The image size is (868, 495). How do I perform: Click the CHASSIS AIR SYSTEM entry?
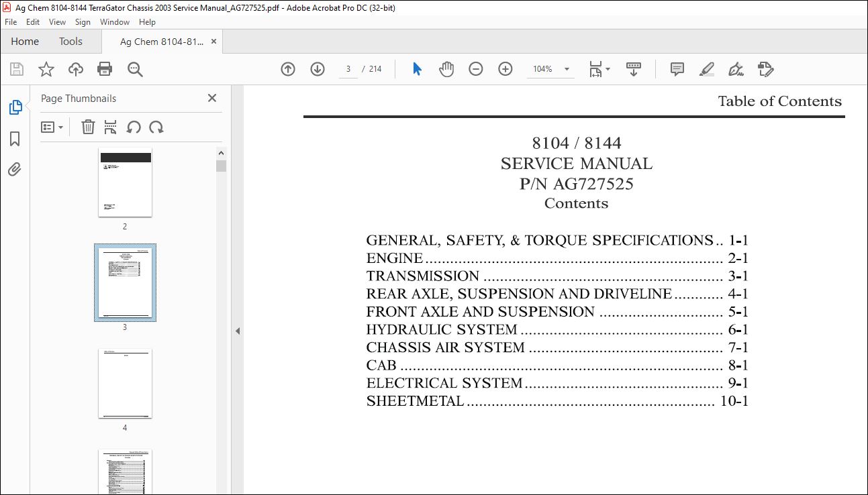557,347
